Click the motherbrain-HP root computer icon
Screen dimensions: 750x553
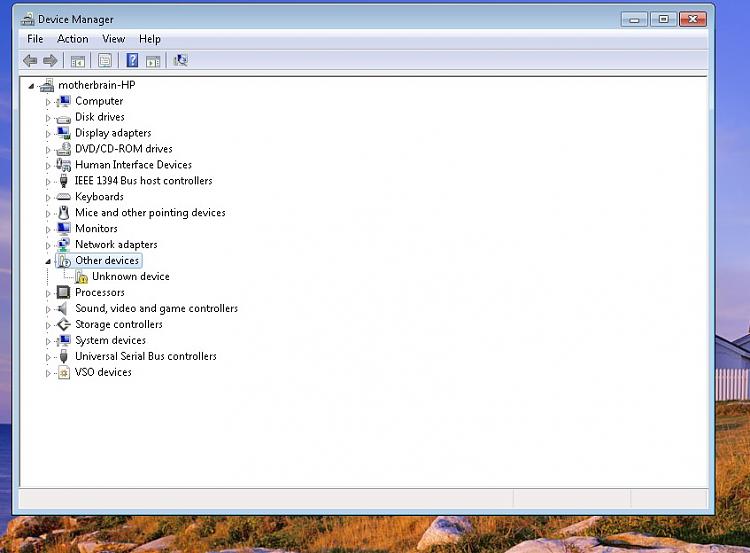click(47, 85)
